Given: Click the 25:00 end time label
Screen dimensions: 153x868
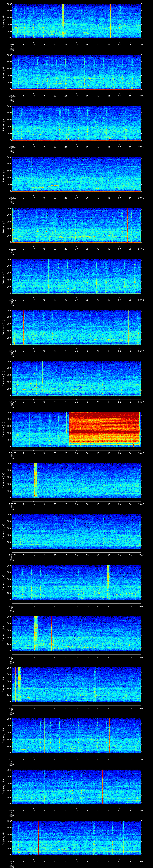Looking at the screenshot, I should (141, 453).
